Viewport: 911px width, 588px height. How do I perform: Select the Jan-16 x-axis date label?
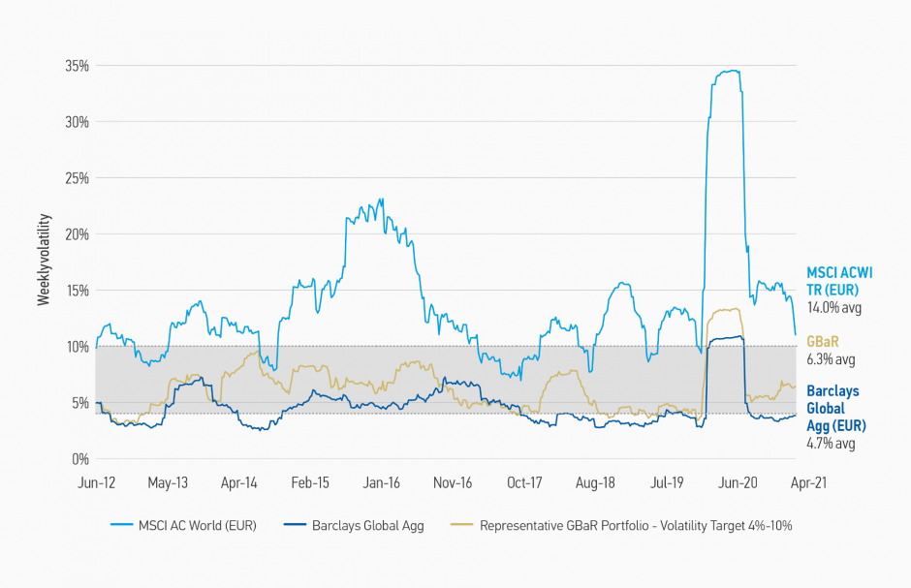tap(381, 481)
